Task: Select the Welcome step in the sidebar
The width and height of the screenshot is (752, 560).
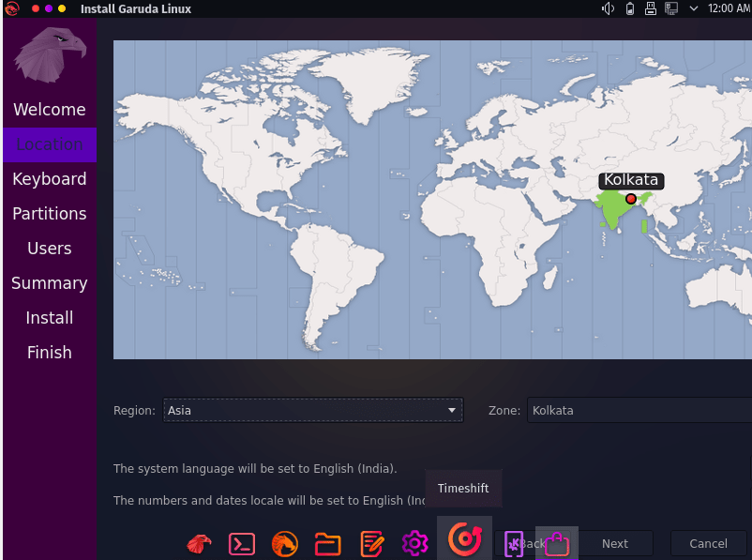Action: click(50, 110)
